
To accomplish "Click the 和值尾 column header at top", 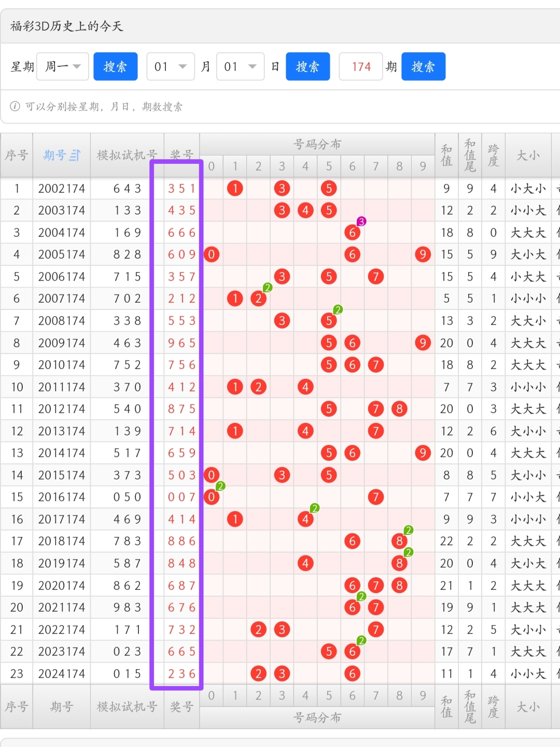I will click(470, 155).
